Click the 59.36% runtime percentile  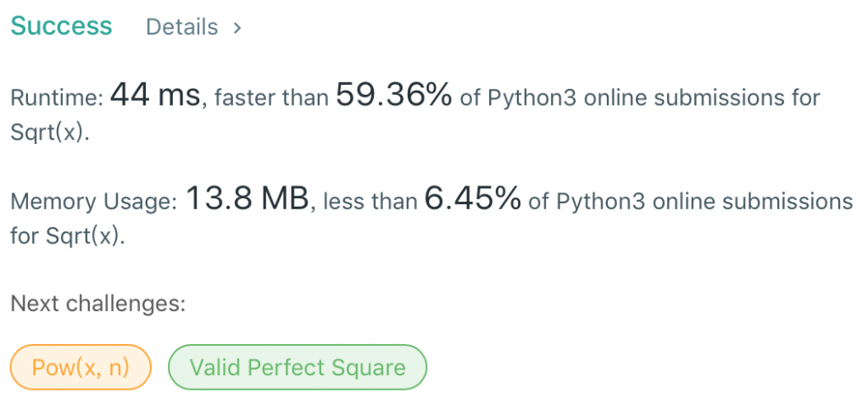pos(394,96)
